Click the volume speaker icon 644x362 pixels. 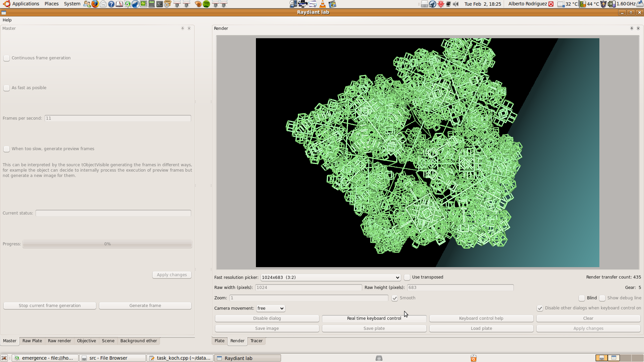[455, 4]
